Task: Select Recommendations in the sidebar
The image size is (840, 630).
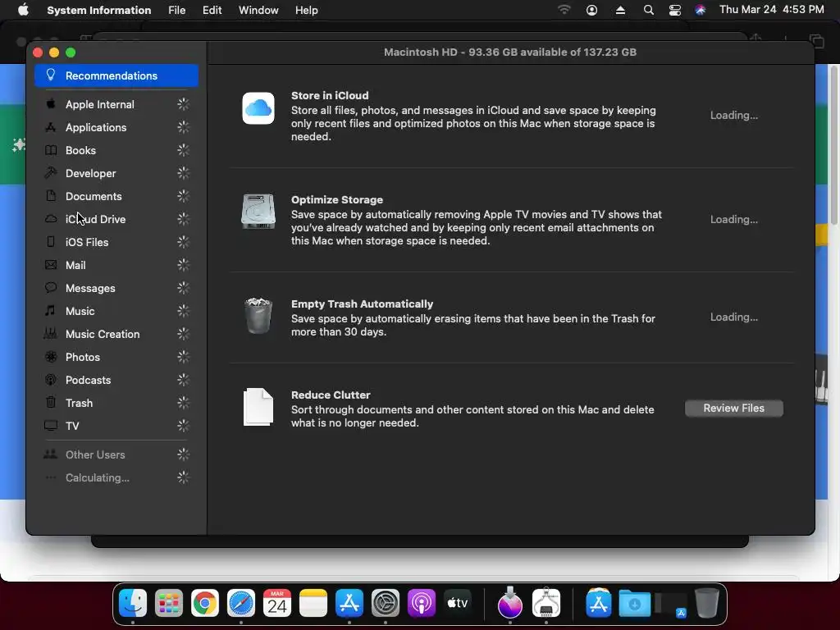Action: tap(116, 75)
